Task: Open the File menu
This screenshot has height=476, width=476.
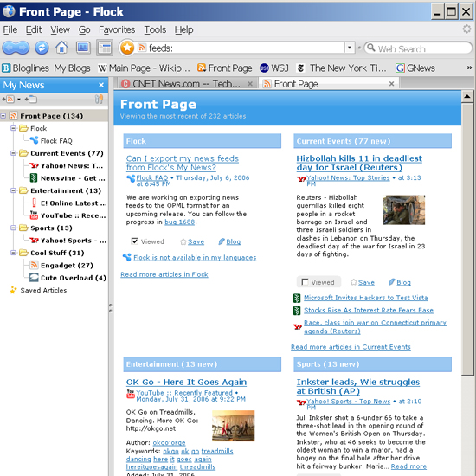Action: point(10,29)
